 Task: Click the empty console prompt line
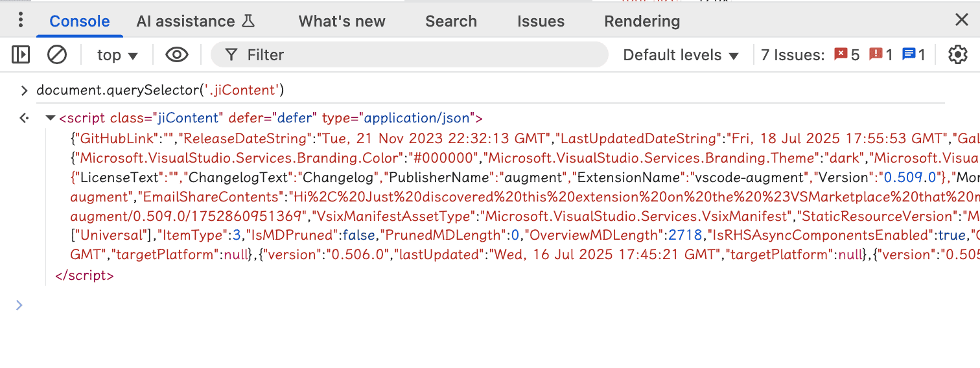pos(490,305)
